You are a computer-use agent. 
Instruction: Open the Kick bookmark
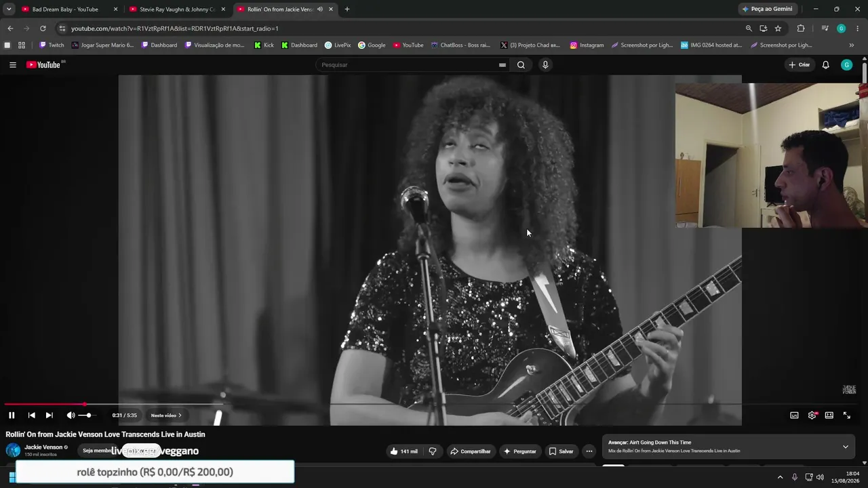pos(264,45)
